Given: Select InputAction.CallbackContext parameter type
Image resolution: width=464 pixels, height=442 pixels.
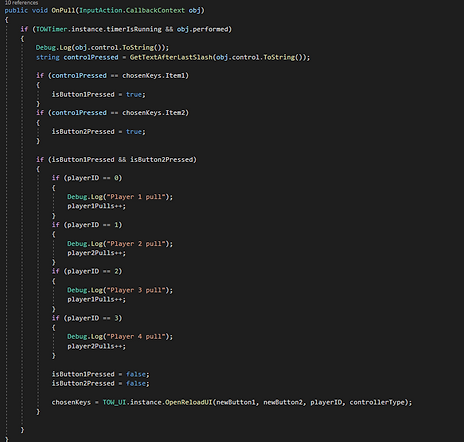Looking at the screenshot, I should pos(132,10).
